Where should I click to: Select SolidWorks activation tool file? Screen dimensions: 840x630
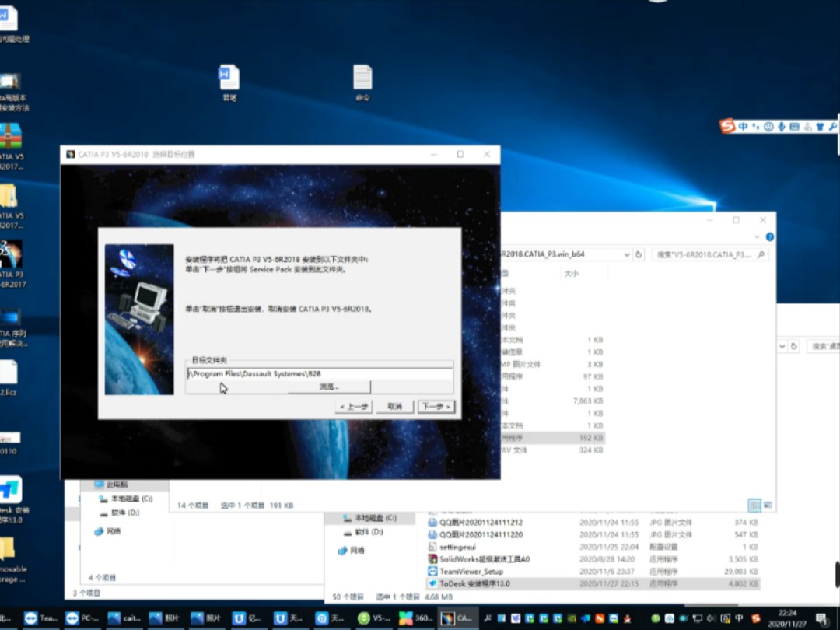pyautogui.click(x=593, y=559)
